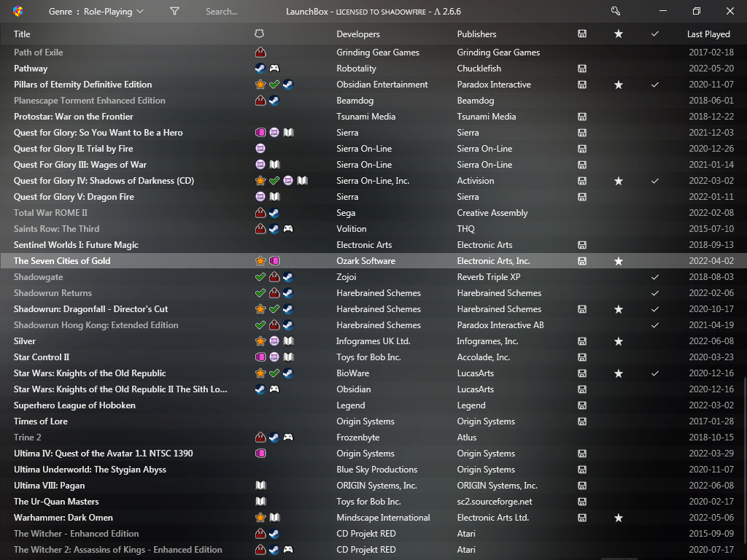Toggle favorite star for Quest for Glory IV
Image resolution: width=747 pixels, height=560 pixels.
(x=619, y=181)
